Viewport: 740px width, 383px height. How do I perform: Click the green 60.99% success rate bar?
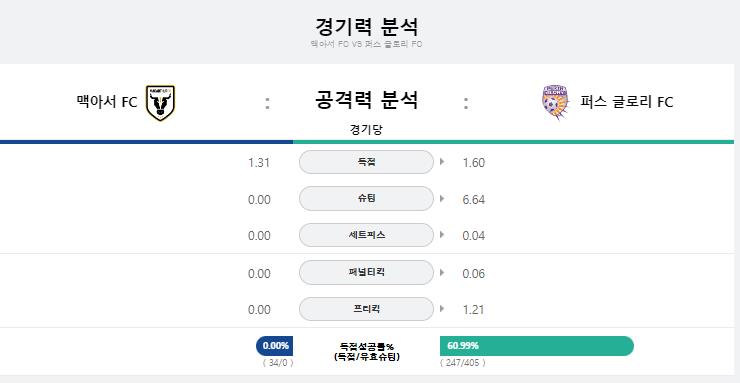point(537,346)
